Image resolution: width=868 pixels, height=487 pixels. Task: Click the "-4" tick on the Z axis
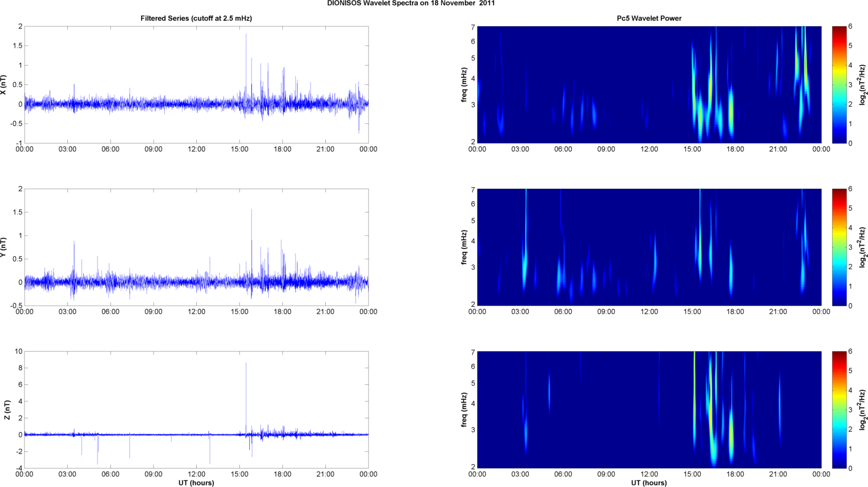point(19,468)
